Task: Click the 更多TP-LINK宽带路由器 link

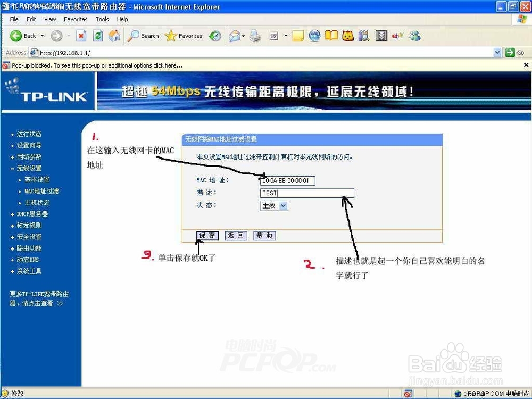Action: pyautogui.click(x=39, y=298)
